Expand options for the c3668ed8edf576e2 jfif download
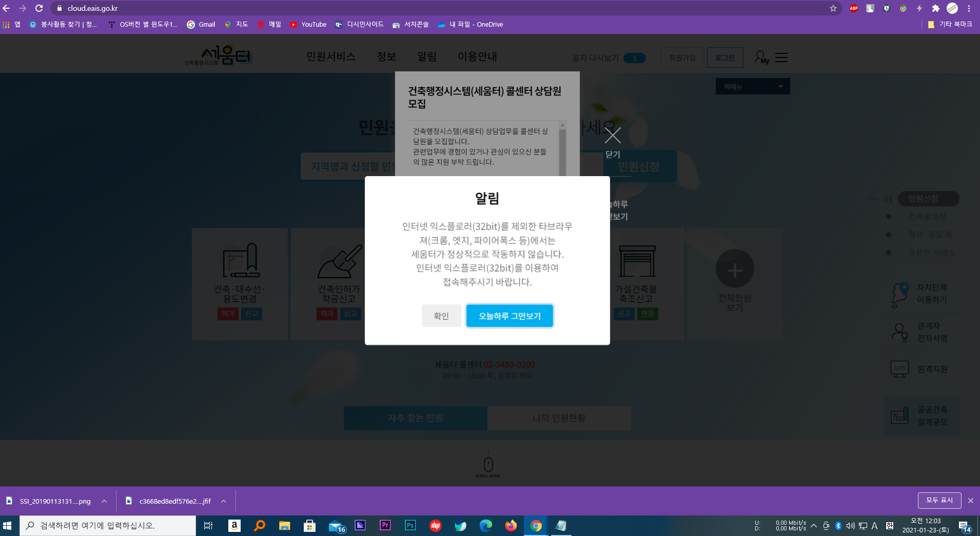The image size is (980, 536). click(224, 501)
